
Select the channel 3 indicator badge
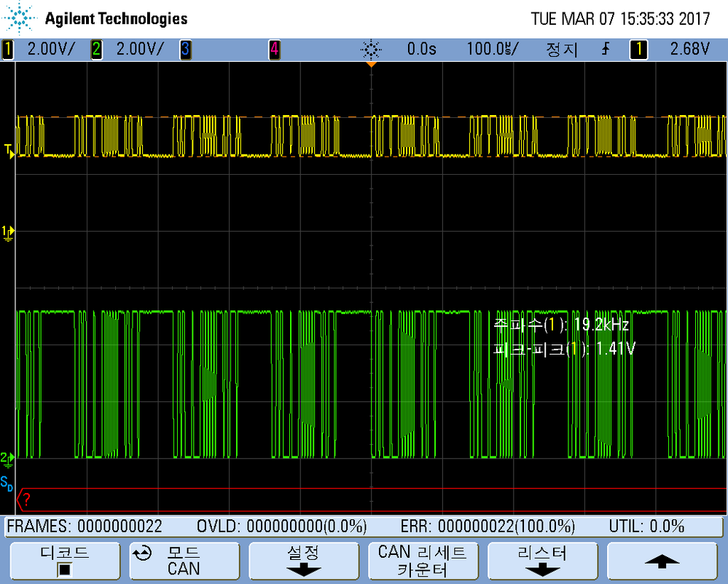pyautogui.click(x=185, y=50)
